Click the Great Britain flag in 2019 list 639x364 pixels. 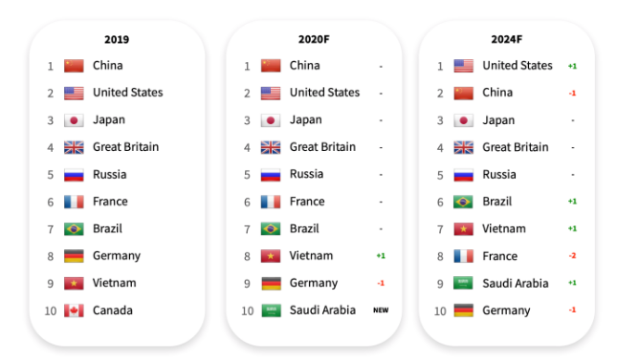coord(74,147)
